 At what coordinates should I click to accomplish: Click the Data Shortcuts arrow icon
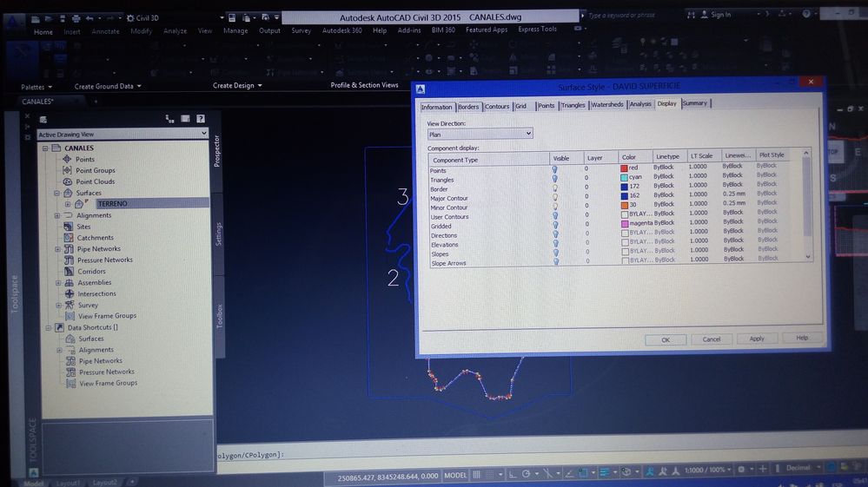[59, 327]
